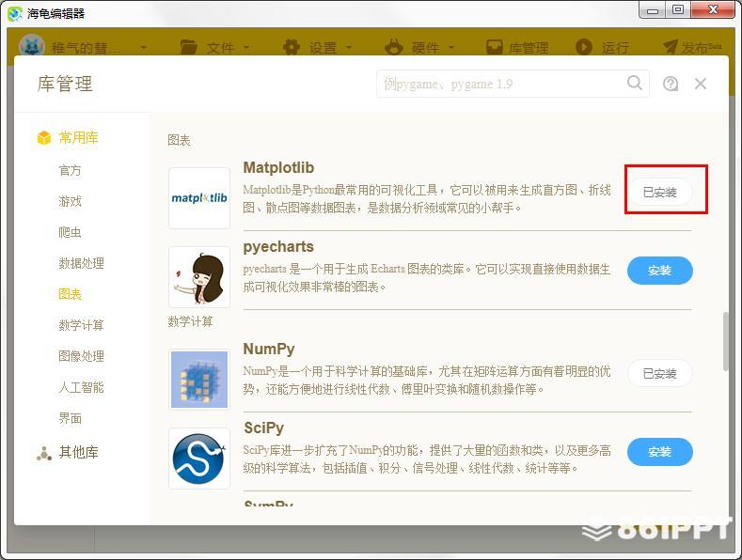Click the library list scrollbar thumb
This screenshot has width=742, height=560.
[725, 341]
